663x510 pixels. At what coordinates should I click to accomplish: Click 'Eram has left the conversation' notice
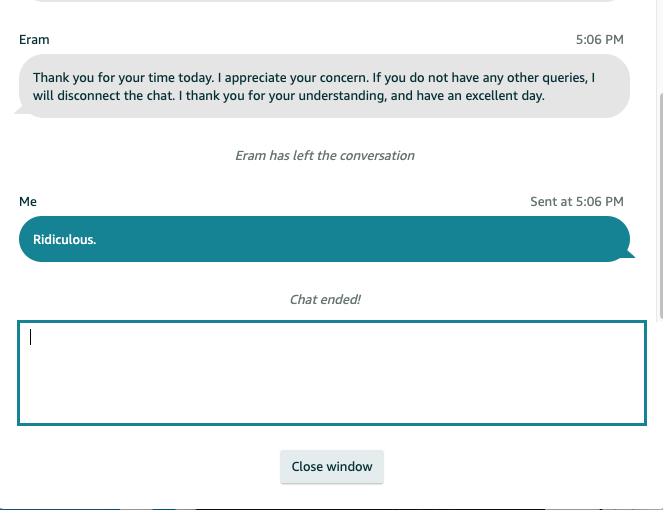(x=325, y=156)
